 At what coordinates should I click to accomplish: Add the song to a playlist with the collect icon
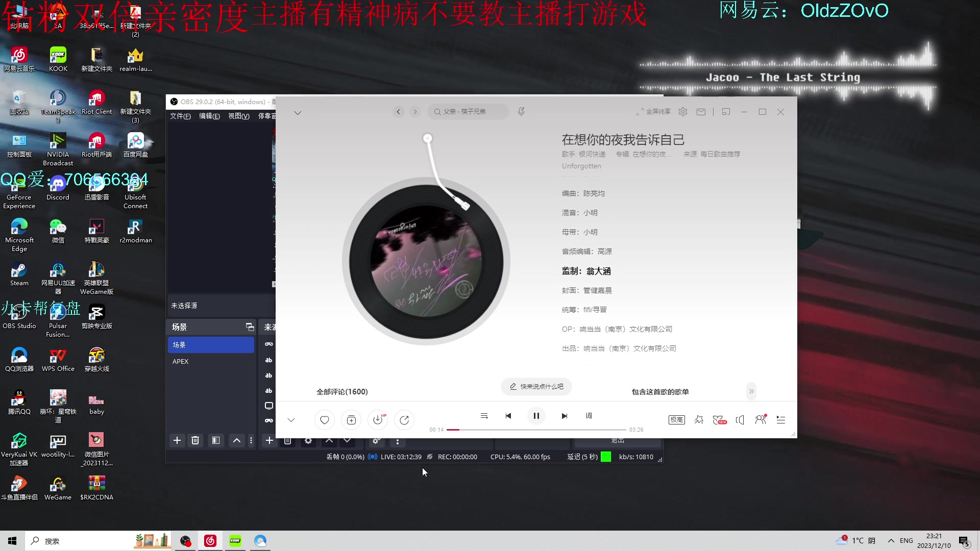click(x=351, y=420)
